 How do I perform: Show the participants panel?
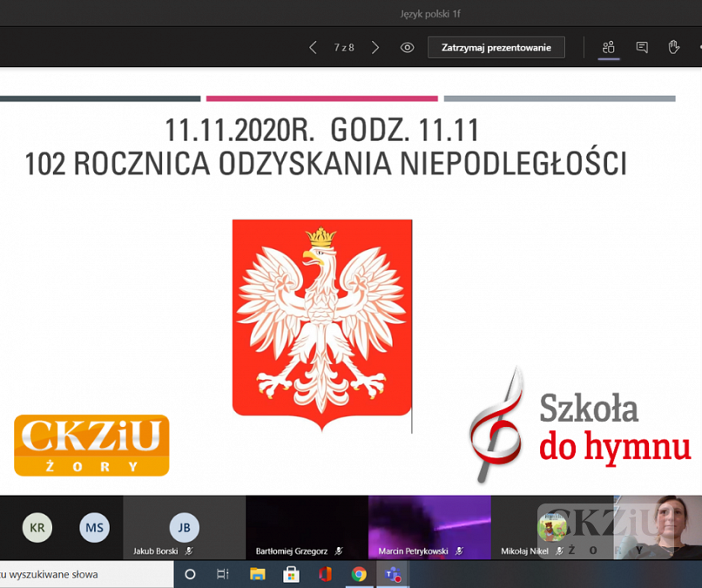(x=609, y=48)
